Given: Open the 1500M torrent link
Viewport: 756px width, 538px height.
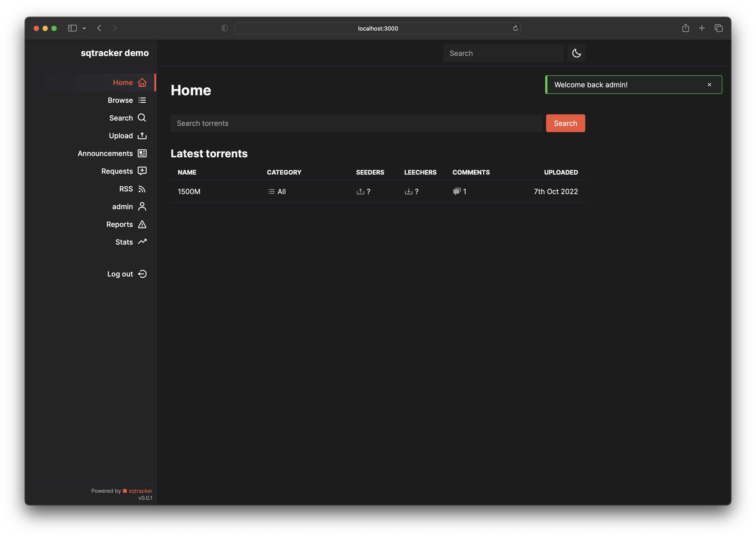Looking at the screenshot, I should coord(189,191).
